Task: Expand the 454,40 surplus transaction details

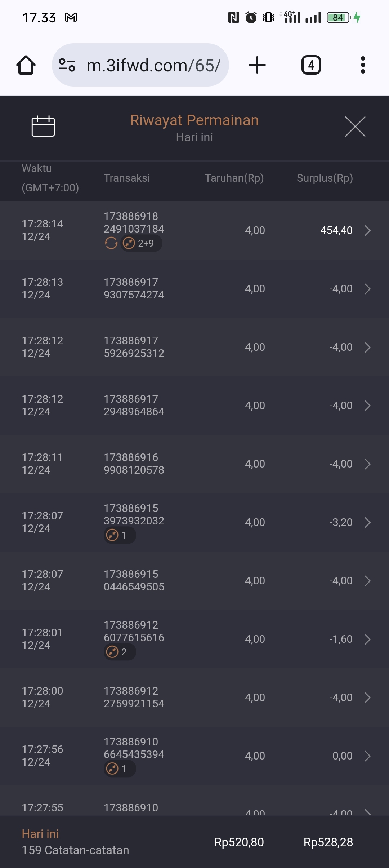Action: pos(367,230)
